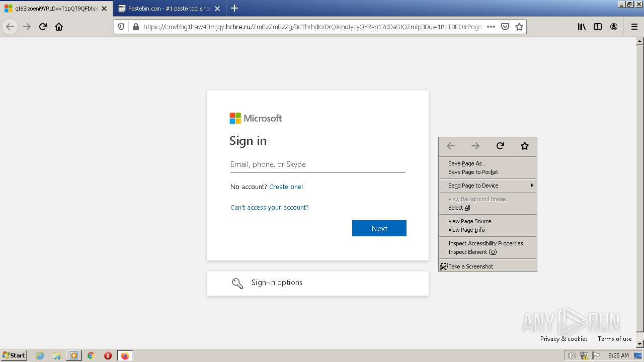This screenshot has height=362, width=644.
Task: Click the Action Center flag tray icon
Action: coord(596,355)
